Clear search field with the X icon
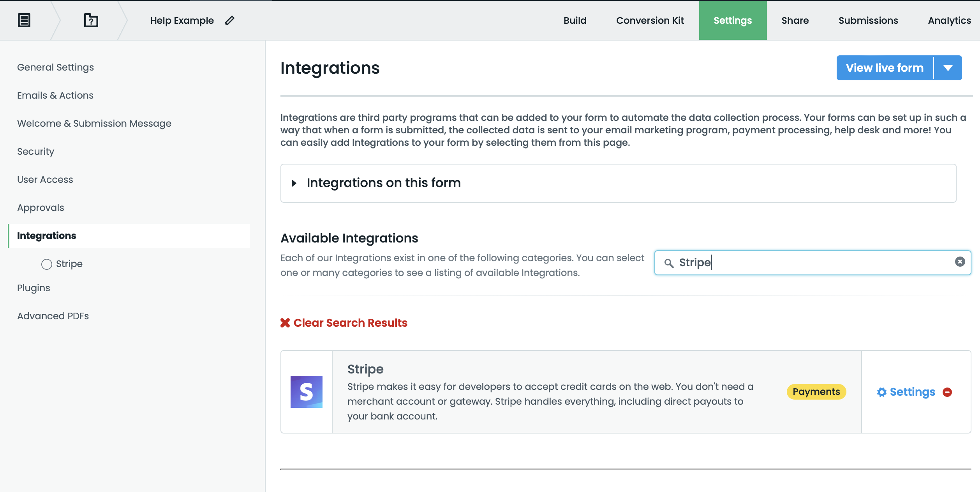980x492 pixels. click(x=960, y=262)
